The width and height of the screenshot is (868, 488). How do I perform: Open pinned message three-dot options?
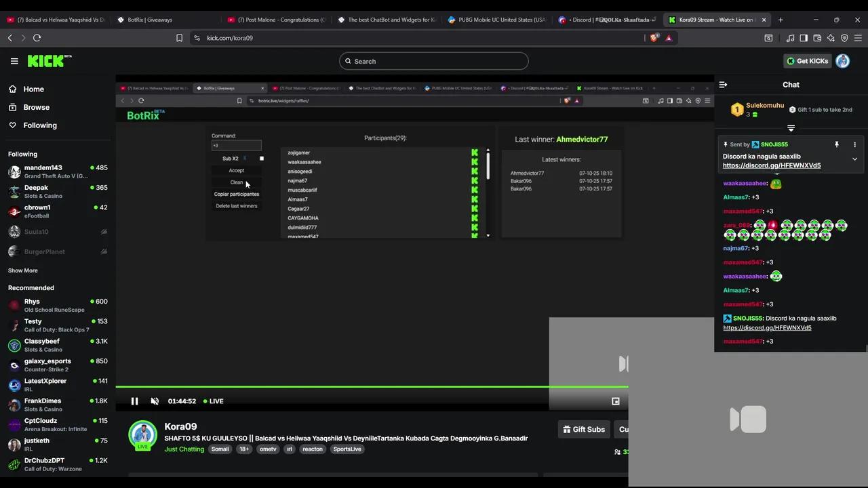point(854,144)
